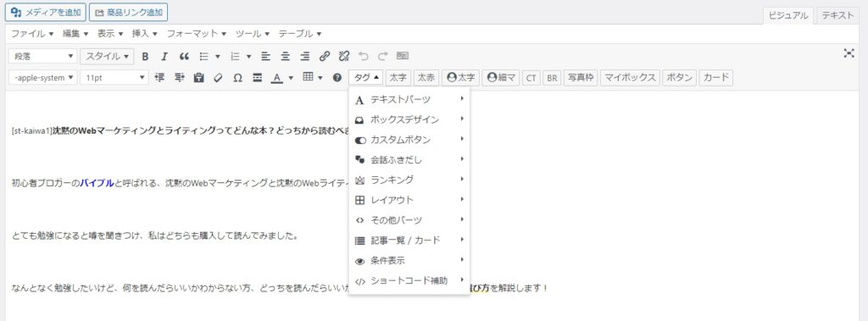Open the 表示 menu
868x321 pixels.
click(x=110, y=34)
